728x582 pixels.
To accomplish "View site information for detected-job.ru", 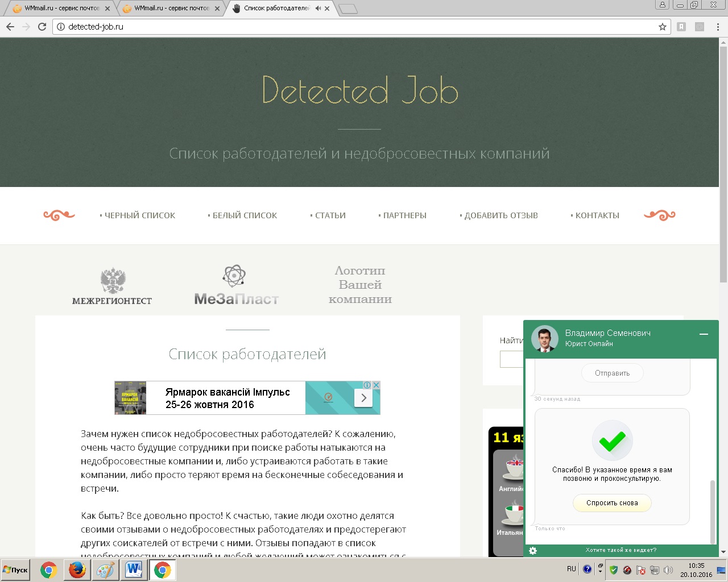I will [61, 27].
